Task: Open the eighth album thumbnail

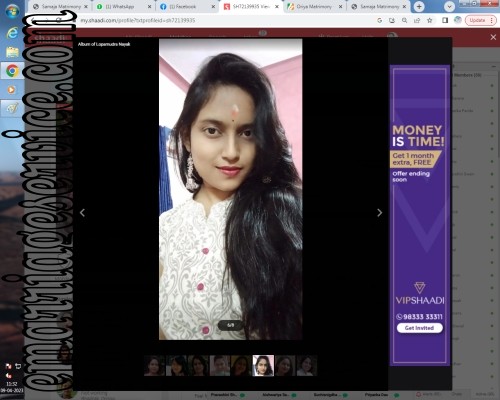Action: pyautogui.click(x=307, y=366)
